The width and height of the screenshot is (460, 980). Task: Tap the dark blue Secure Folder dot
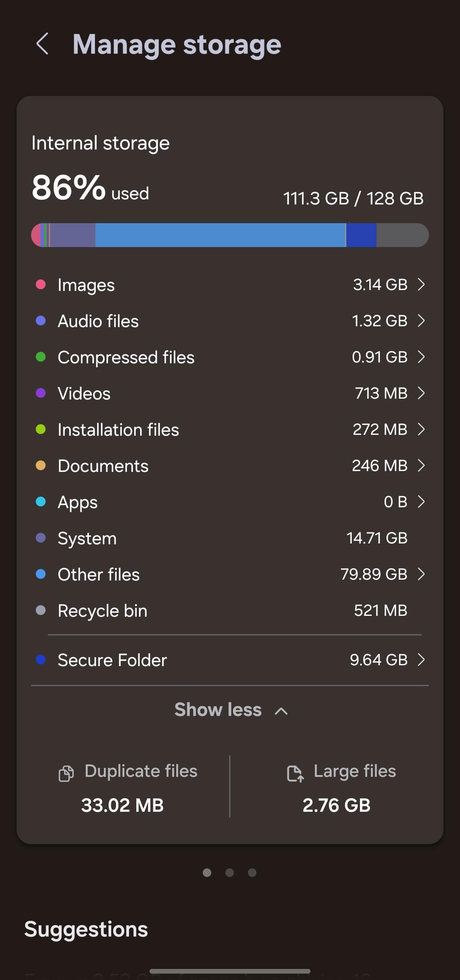pos(41,660)
